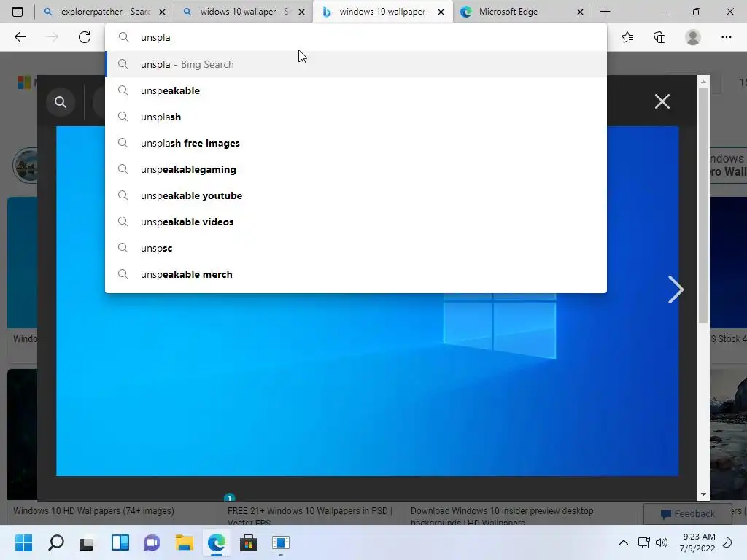
Task: Select the unspeakable suggestion
Action: (356, 90)
